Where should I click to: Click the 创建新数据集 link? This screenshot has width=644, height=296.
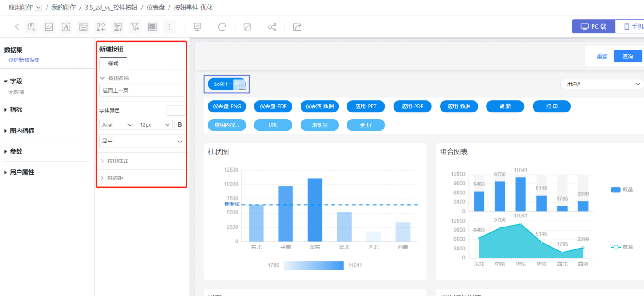(x=24, y=60)
